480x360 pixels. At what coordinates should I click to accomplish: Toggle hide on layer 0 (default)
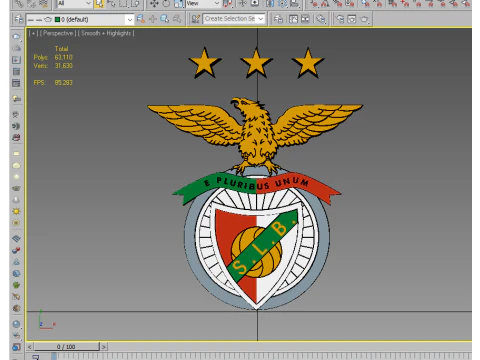coord(31,20)
